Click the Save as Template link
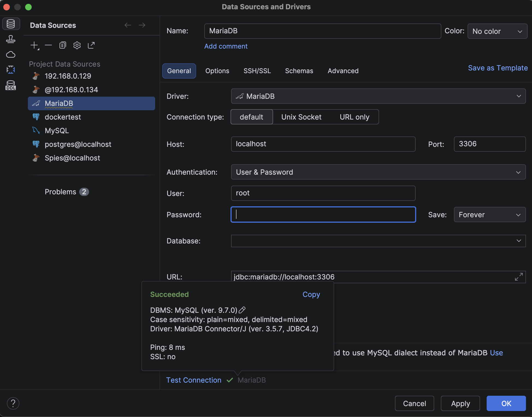This screenshot has width=532, height=417. (498, 68)
